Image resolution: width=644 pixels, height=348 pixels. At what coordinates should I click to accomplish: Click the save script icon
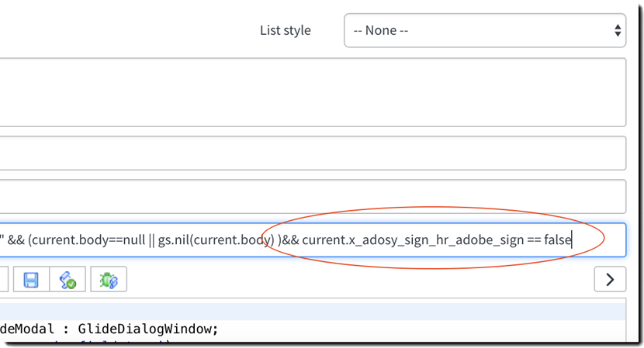(x=32, y=280)
